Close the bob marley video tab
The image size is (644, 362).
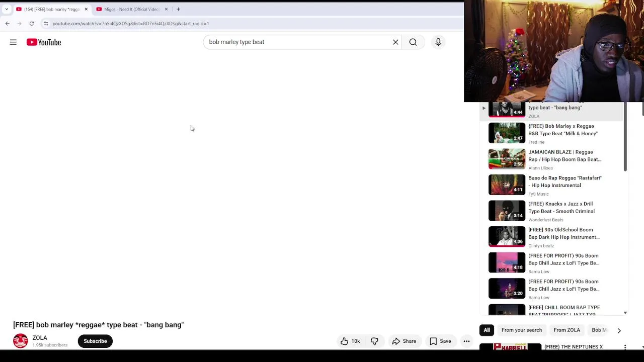pyautogui.click(x=86, y=9)
